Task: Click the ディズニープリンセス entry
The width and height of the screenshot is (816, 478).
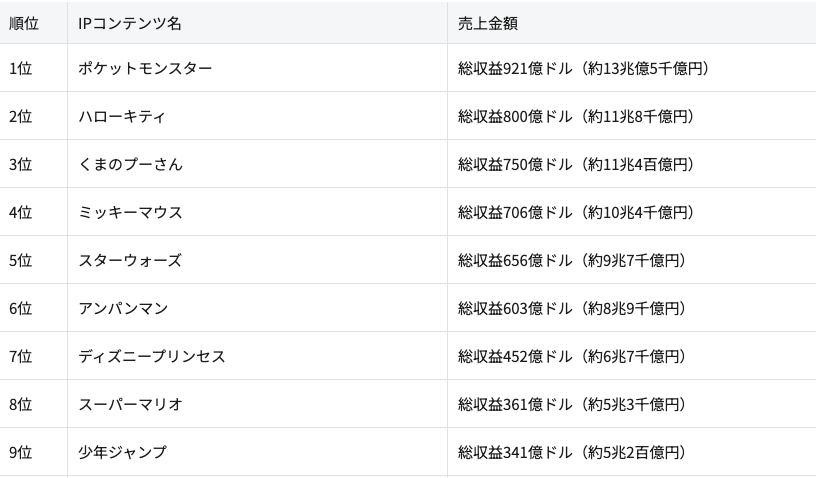Action: pyautogui.click(x=152, y=357)
